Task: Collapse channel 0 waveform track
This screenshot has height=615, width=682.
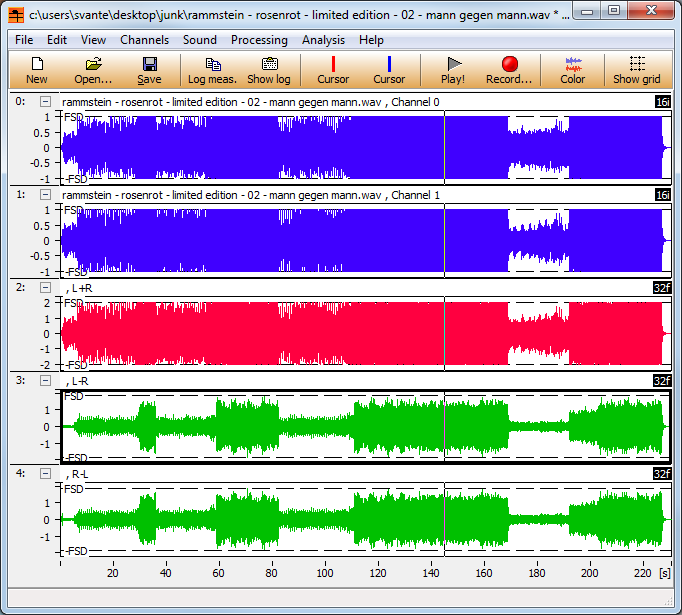Action: pyautogui.click(x=45, y=102)
